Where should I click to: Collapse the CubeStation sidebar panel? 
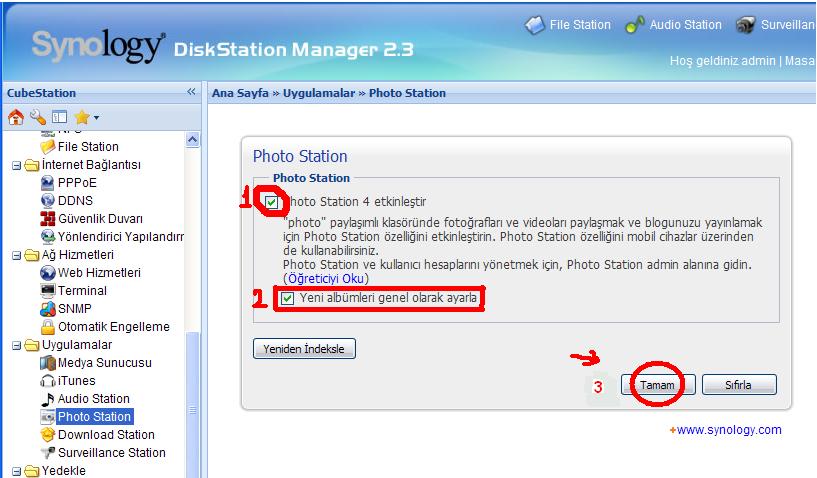[191, 92]
